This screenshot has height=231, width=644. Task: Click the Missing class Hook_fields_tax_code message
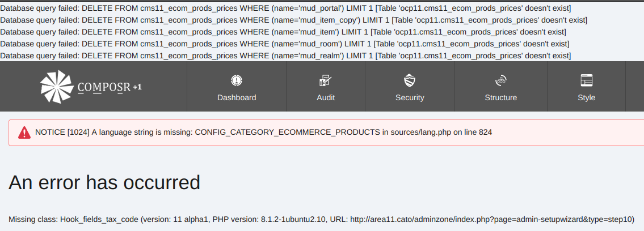click(x=321, y=219)
